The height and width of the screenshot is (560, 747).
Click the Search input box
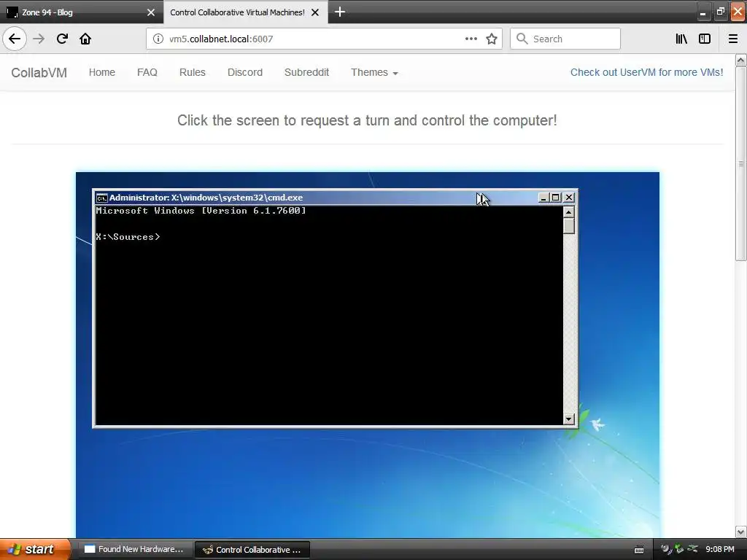565,39
